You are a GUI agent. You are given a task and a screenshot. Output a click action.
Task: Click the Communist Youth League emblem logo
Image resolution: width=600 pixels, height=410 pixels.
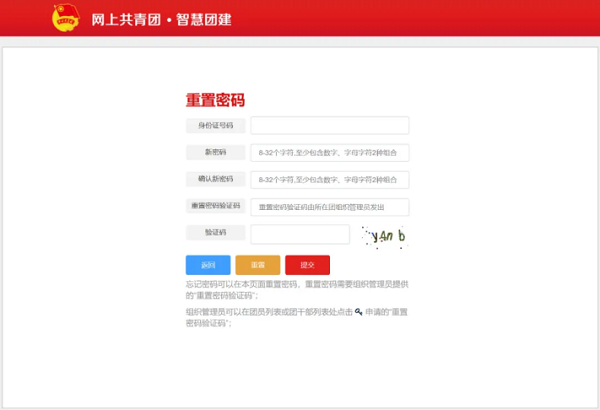pos(67,18)
